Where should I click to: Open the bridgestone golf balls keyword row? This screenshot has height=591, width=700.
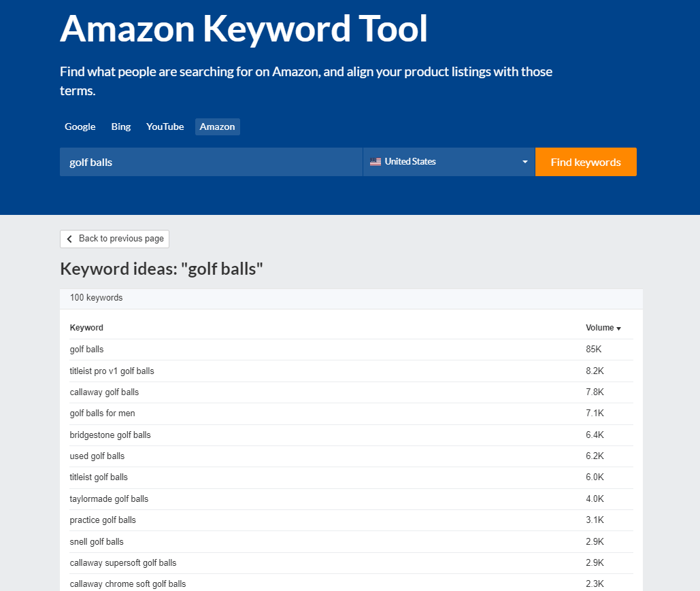pyautogui.click(x=351, y=435)
